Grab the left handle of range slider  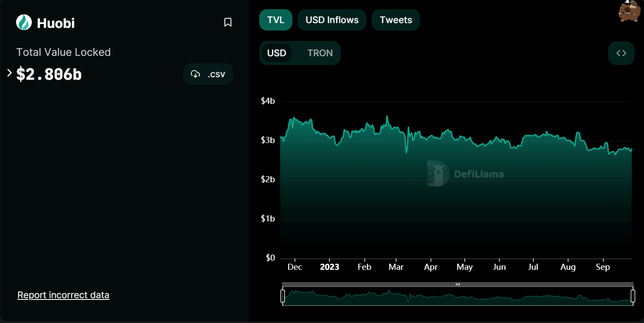coord(282,296)
